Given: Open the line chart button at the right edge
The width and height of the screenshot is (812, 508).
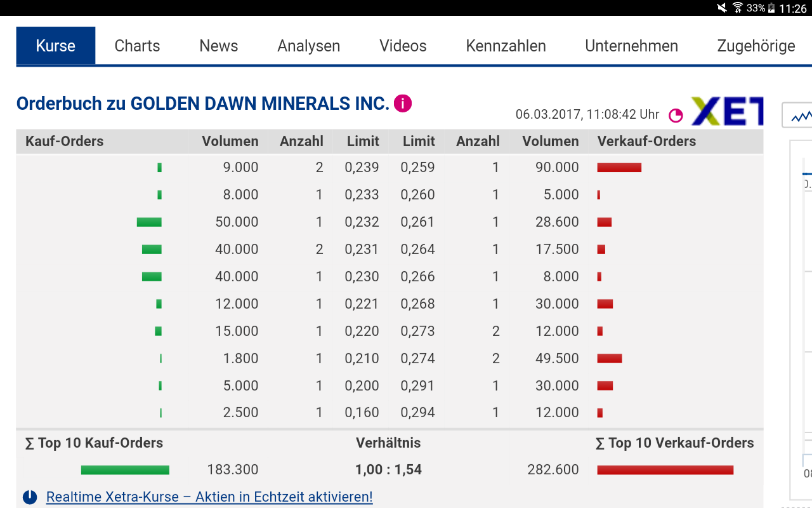Looking at the screenshot, I should [799, 116].
